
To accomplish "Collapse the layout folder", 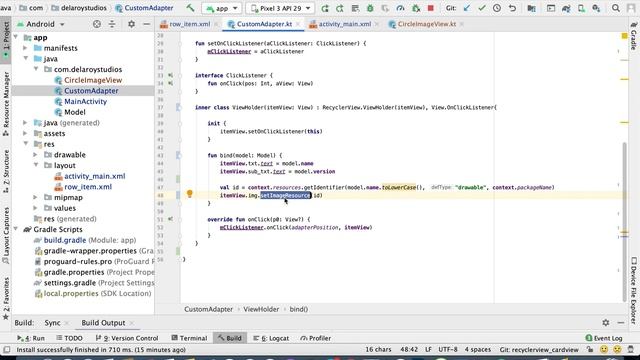I will (x=36, y=165).
